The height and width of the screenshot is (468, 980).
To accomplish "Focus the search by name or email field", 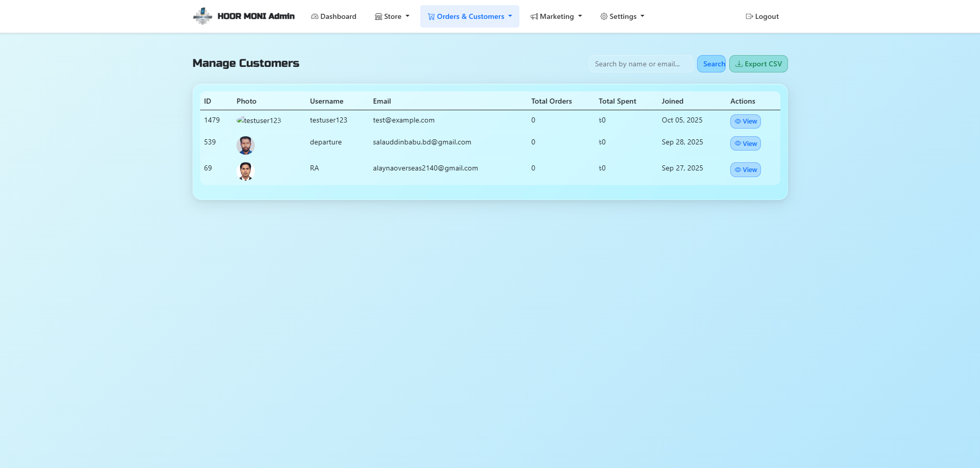I will click(x=641, y=64).
